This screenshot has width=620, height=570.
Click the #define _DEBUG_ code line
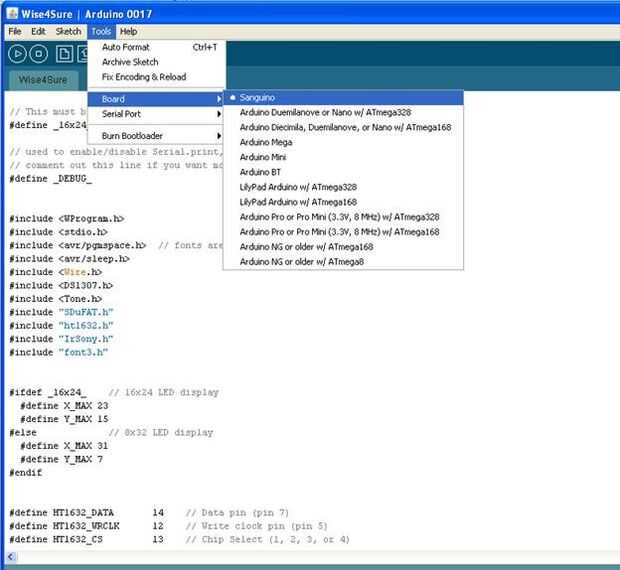[51, 179]
